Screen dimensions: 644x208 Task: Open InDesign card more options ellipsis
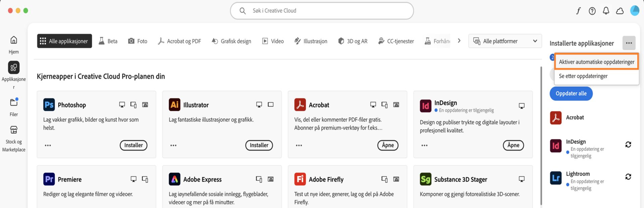click(425, 145)
